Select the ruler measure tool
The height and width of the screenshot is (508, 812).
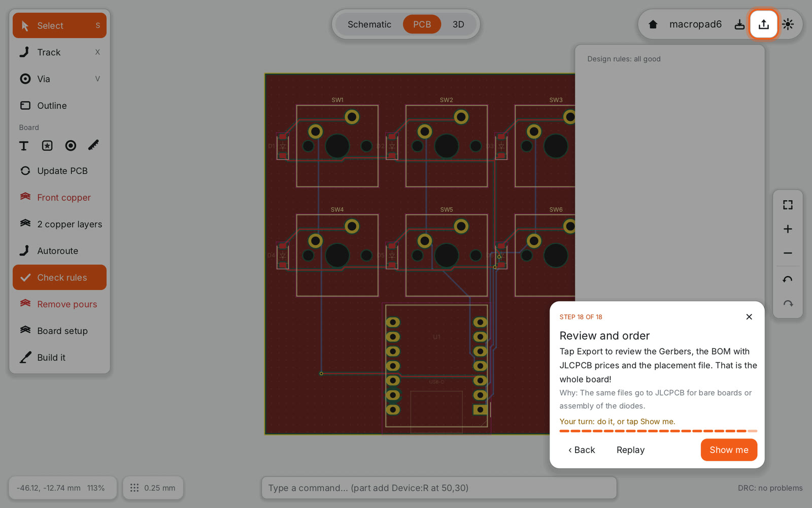tap(93, 146)
